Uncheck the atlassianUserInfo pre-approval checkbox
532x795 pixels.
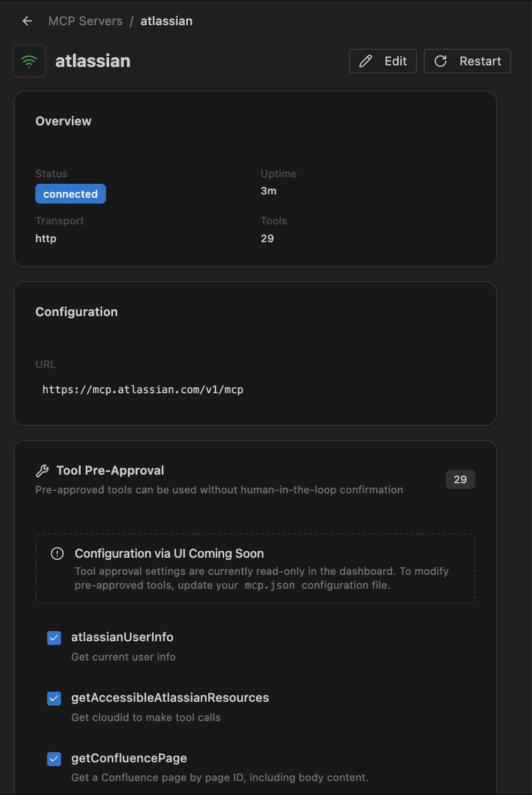click(x=54, y=637)
